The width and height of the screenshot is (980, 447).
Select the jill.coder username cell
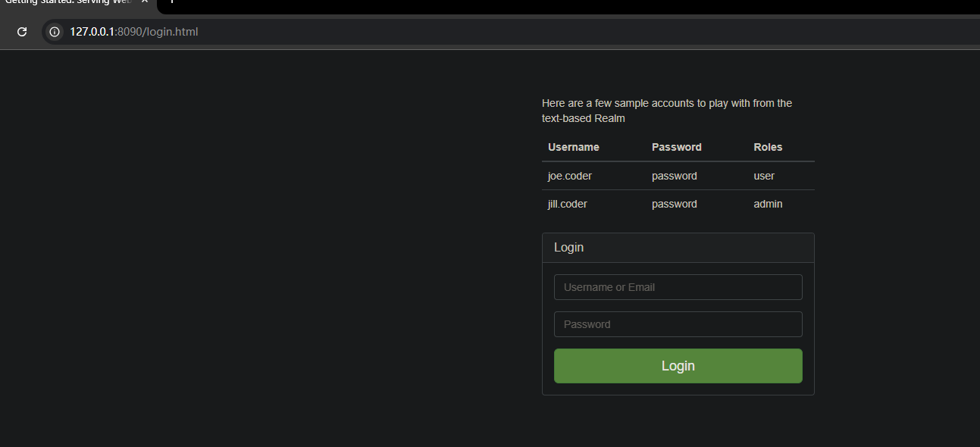tap(568, 204)
